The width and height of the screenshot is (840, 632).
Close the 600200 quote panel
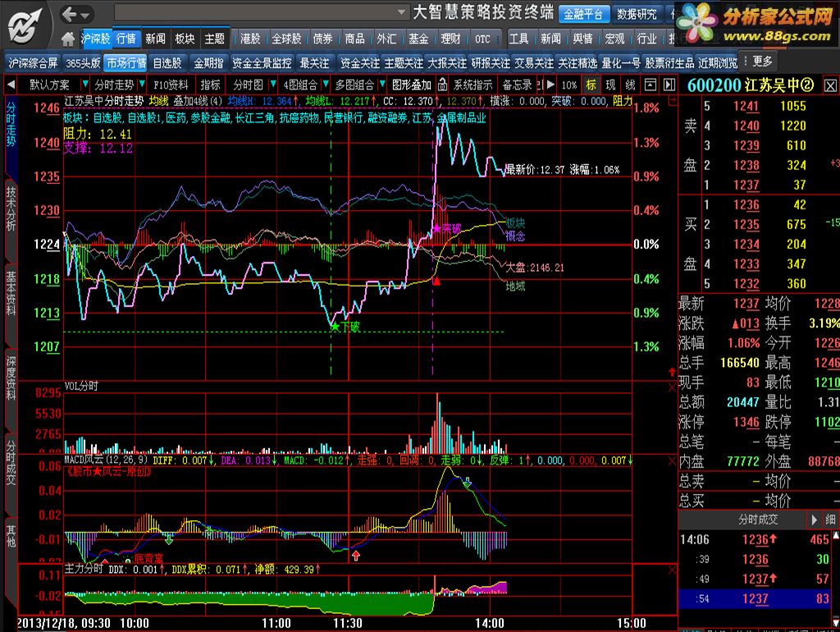click(830, 85)
